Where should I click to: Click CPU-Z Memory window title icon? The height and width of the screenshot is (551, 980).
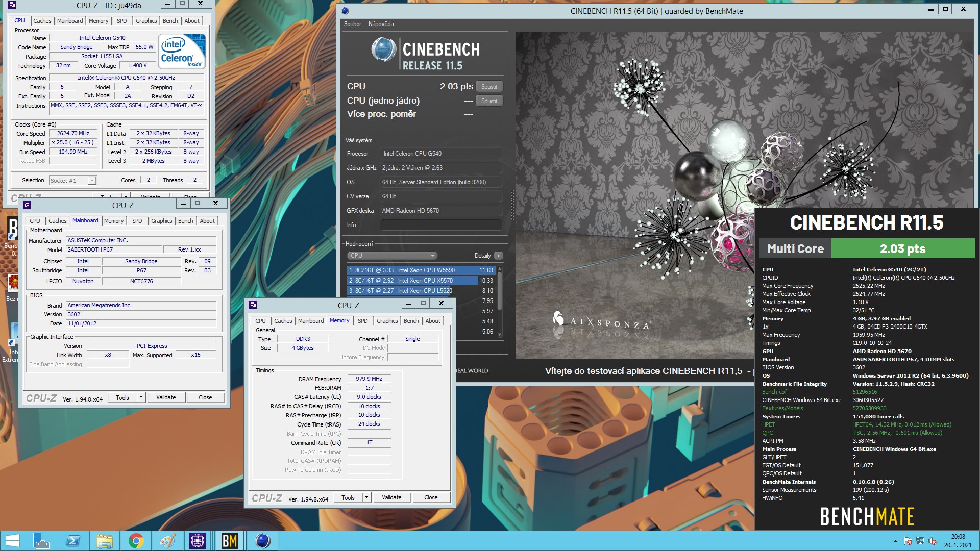(253, 305)
